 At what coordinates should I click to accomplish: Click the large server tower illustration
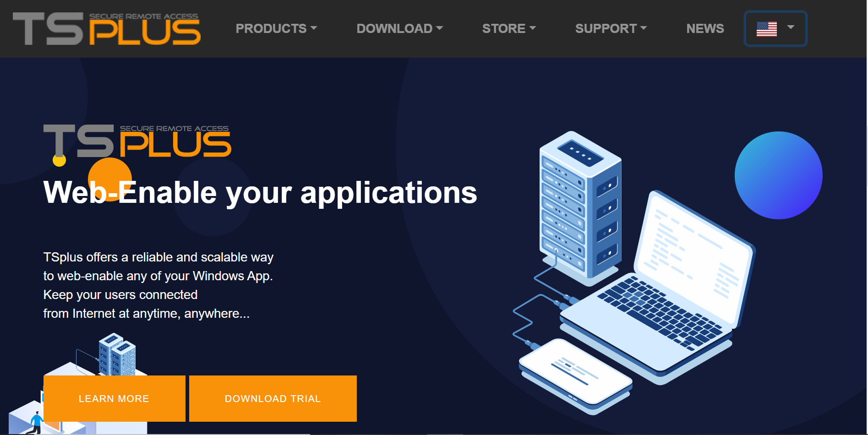(580, 206)
